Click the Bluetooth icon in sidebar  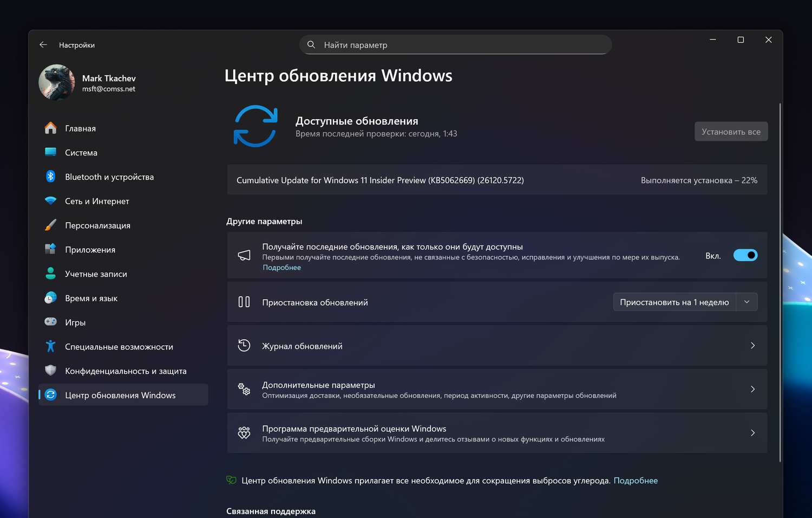(x=50, y=177)
